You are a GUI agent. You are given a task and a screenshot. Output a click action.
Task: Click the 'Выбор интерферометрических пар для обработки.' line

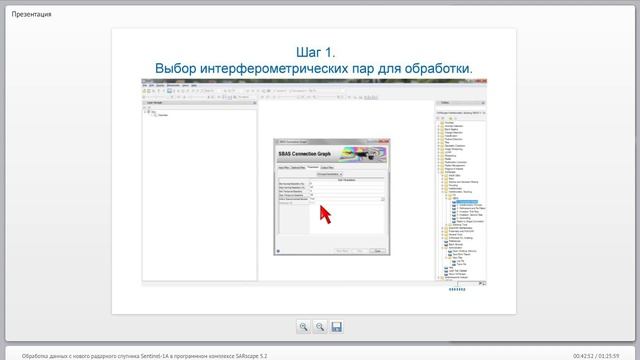313,68
